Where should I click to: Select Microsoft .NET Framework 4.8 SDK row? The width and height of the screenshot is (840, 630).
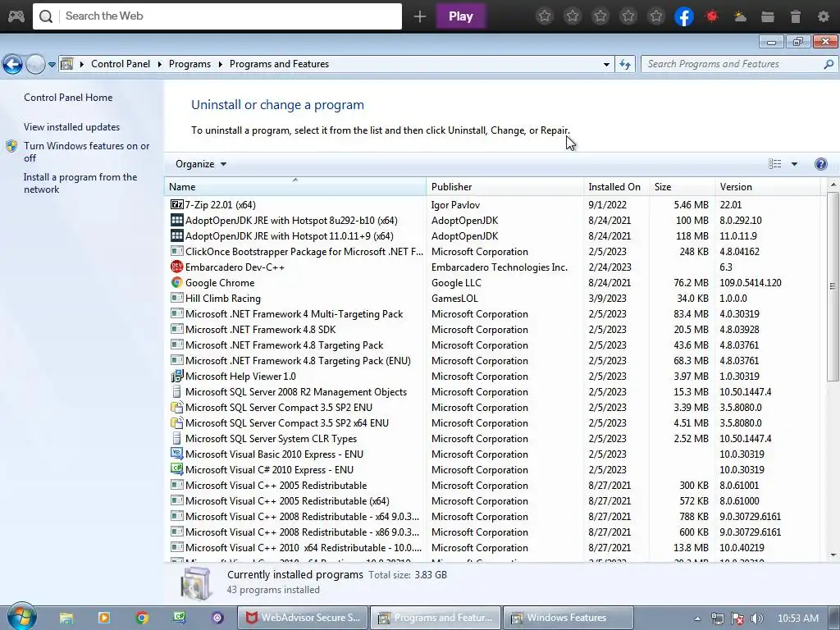click(492, 329)
